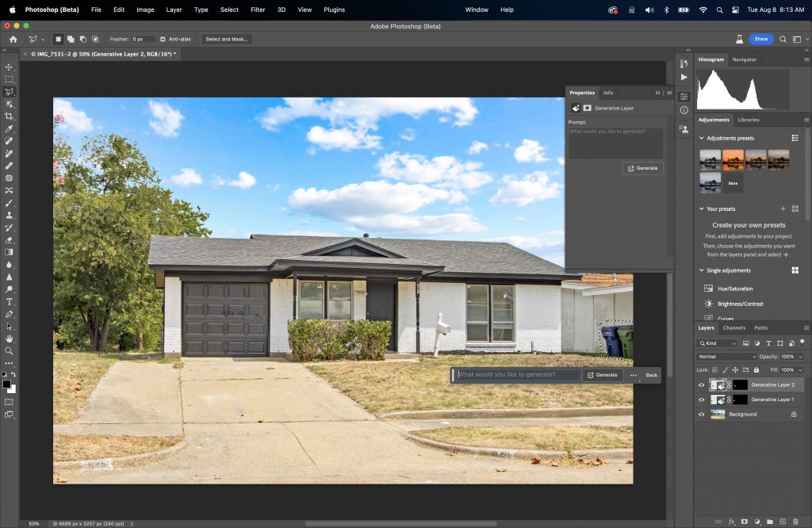Click the layer style fx icon

(x=732, y=522)
